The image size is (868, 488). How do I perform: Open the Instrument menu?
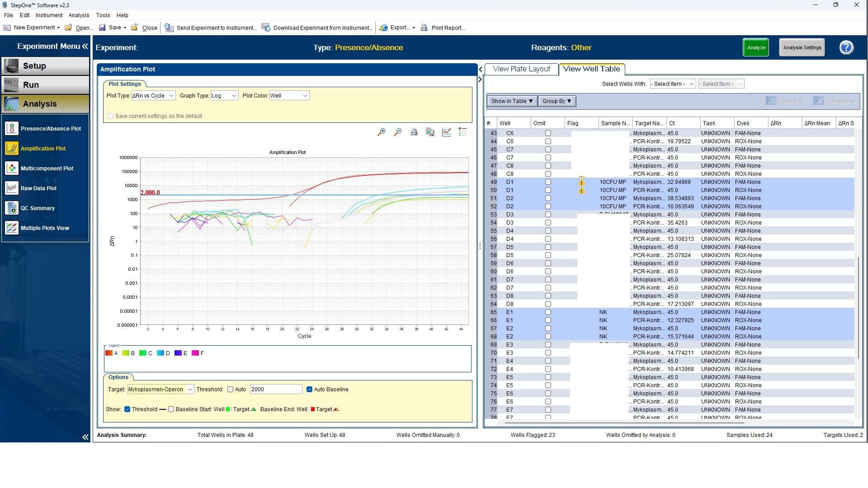tap(49, 15)
